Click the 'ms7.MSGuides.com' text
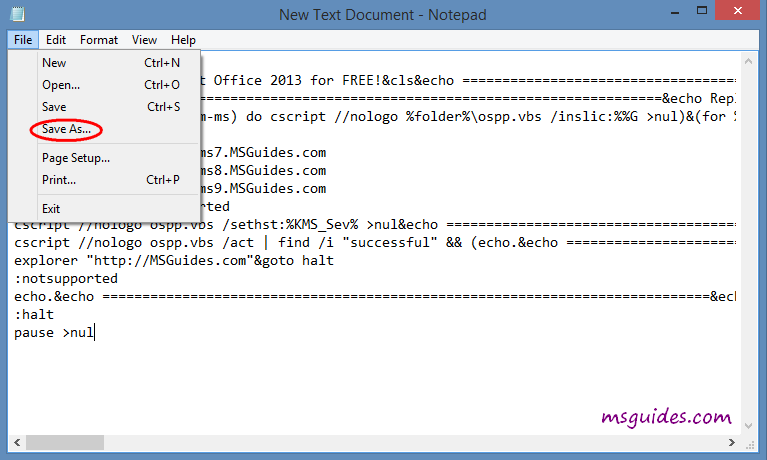The image size is (767, 460). coord(263,152)
